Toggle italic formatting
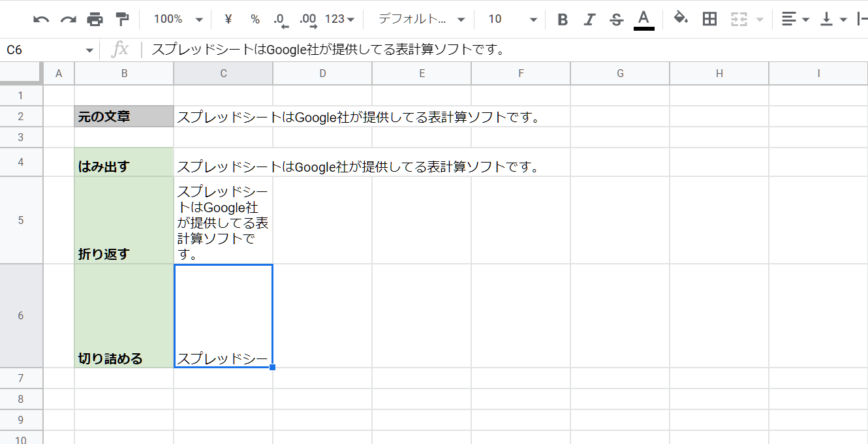The image size is (868, 444). tap(589, 20)
